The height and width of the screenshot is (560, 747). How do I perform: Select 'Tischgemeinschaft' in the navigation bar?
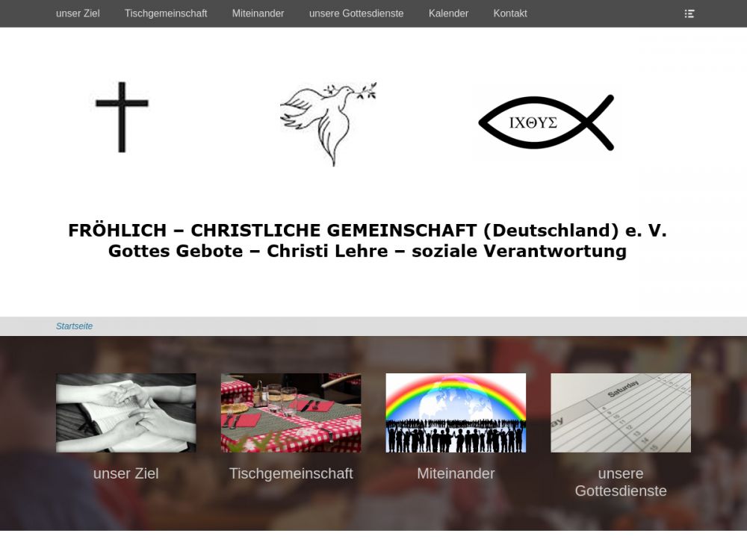click(166, 13)
